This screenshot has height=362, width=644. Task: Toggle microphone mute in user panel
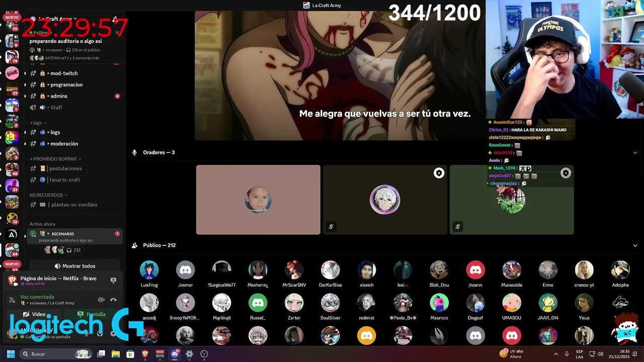pyautogui.click(x=87, y=333)
